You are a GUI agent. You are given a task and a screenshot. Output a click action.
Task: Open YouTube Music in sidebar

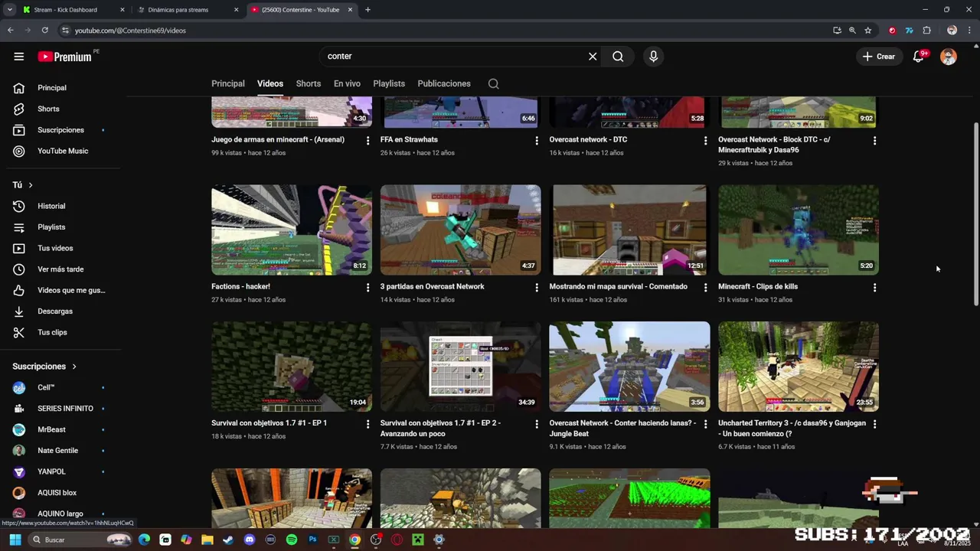coord(63,151)
